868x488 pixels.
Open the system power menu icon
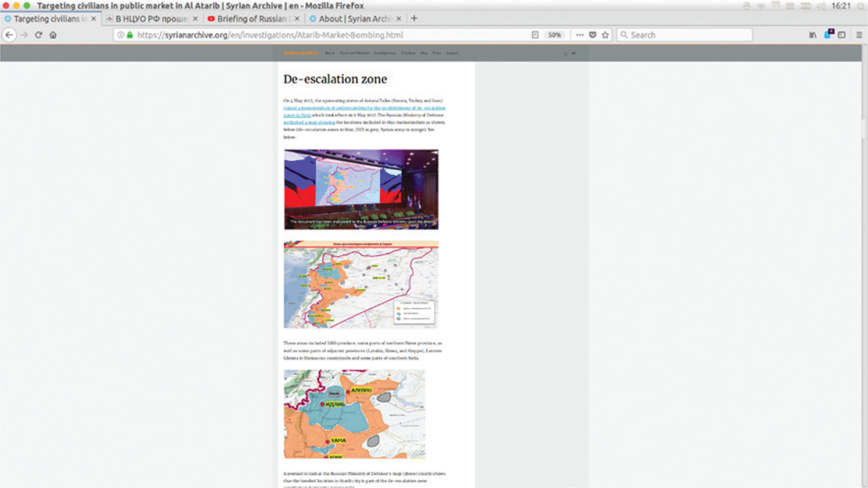point(861,6)
